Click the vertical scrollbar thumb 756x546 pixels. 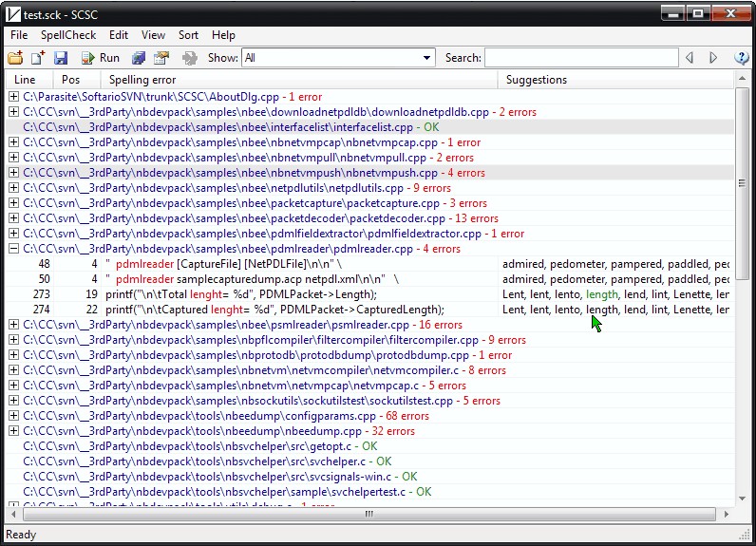pos(742,183)
